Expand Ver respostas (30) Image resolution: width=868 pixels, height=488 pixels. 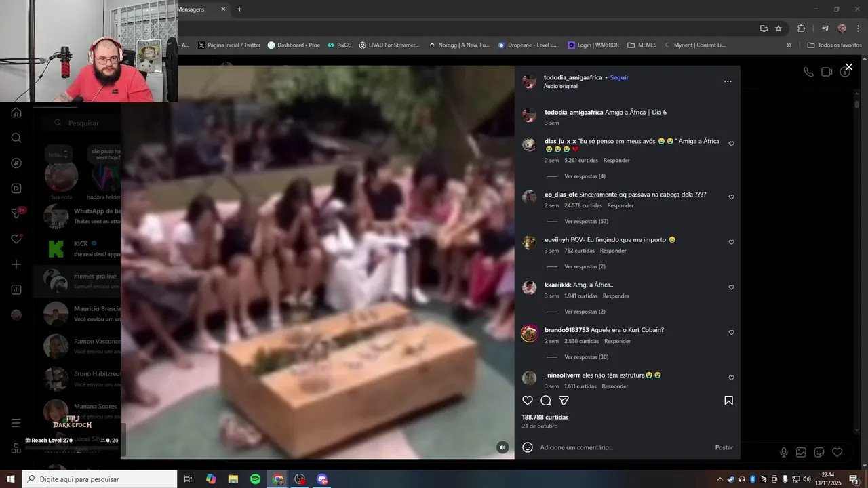click(586, 357)
